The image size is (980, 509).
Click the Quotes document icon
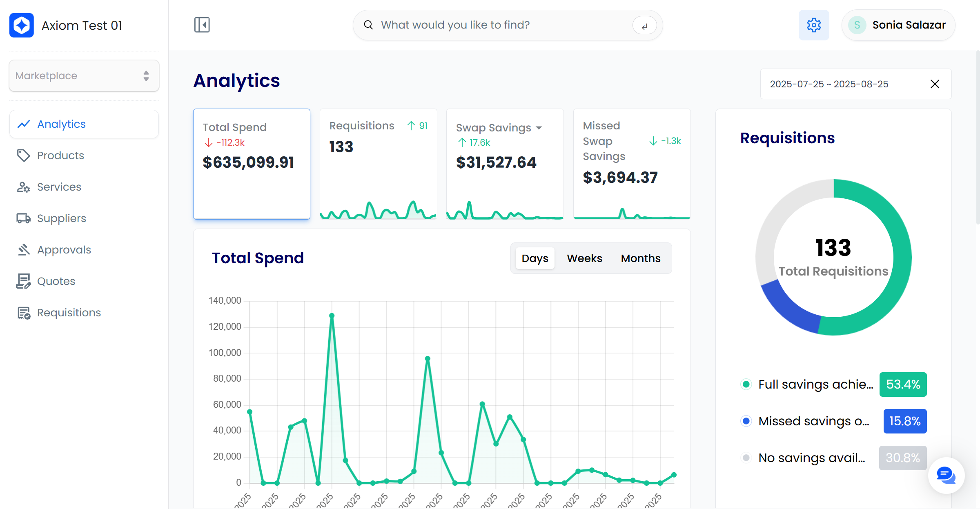coord(23,281)
